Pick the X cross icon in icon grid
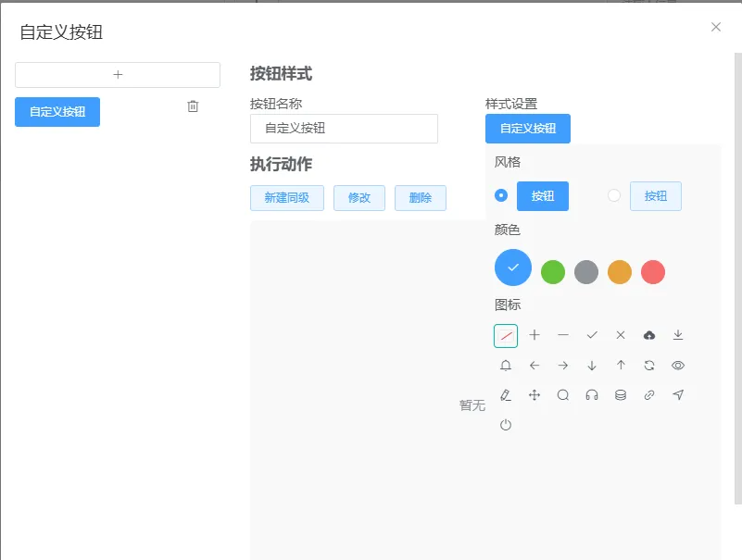 click(x=621, y=335)
